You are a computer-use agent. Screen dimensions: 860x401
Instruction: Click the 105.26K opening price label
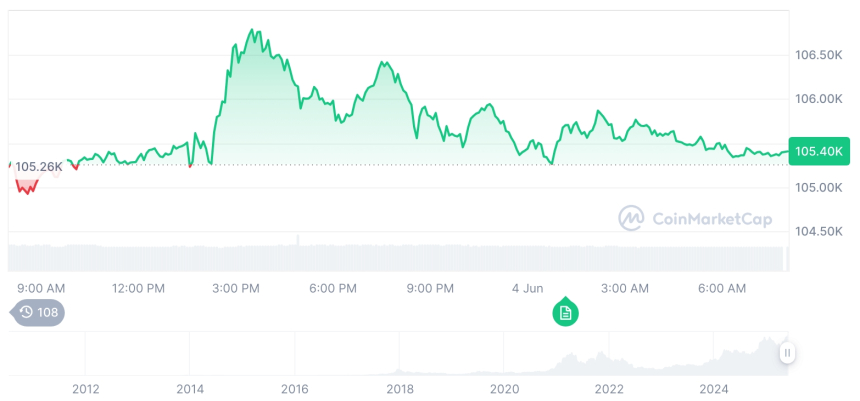(39, 166)
